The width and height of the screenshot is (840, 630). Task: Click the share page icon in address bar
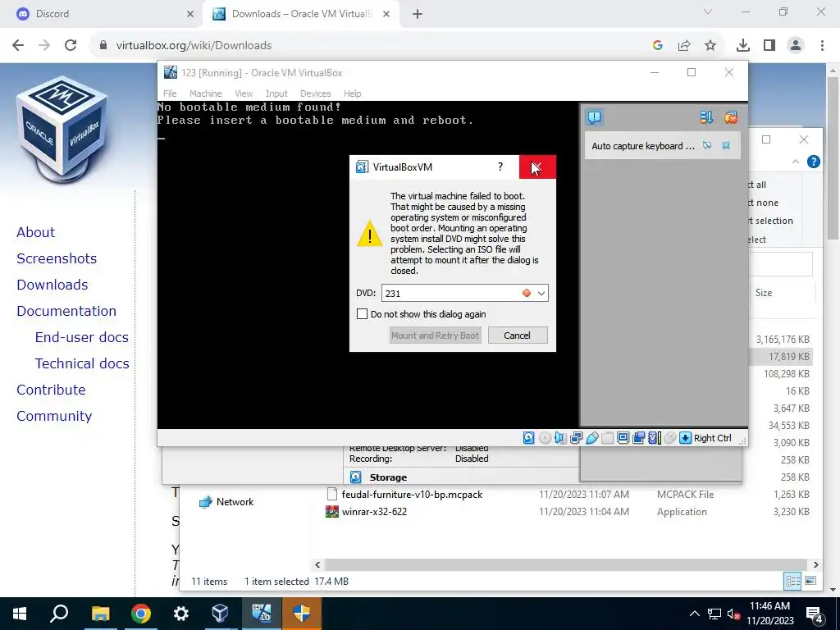pyautogui.click(x=684, y=46)
